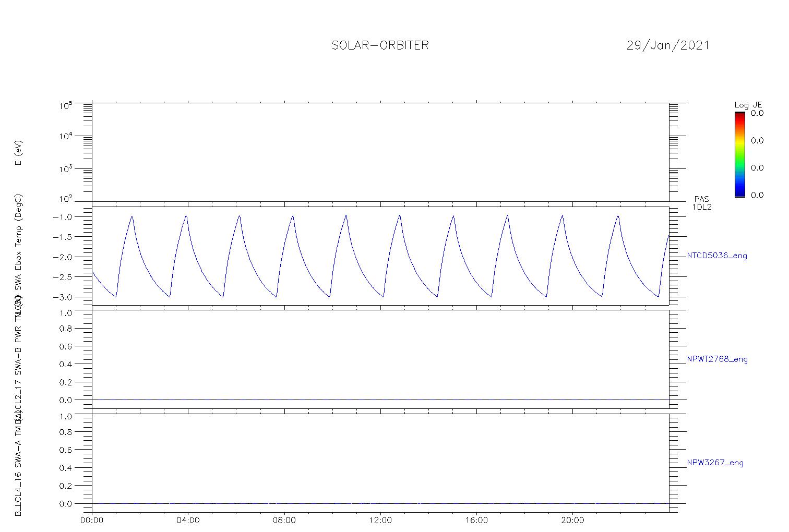Select the NTCD5036_eng series label
789x532 pixels.
pyautogui.click(x=717, y=256)
